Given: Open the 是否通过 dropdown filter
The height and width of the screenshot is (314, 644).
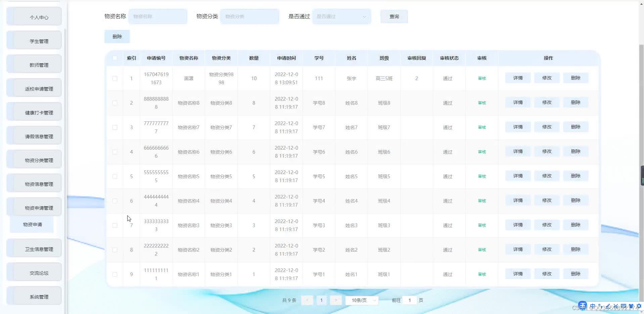Looking at the screenshot, I should click(341, 16).
